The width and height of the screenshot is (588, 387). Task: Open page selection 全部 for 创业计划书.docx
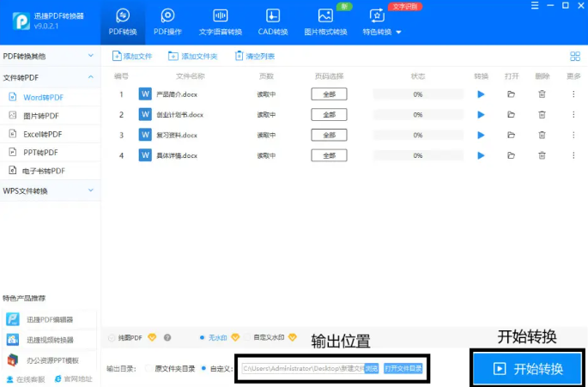(x=329, y=115)
